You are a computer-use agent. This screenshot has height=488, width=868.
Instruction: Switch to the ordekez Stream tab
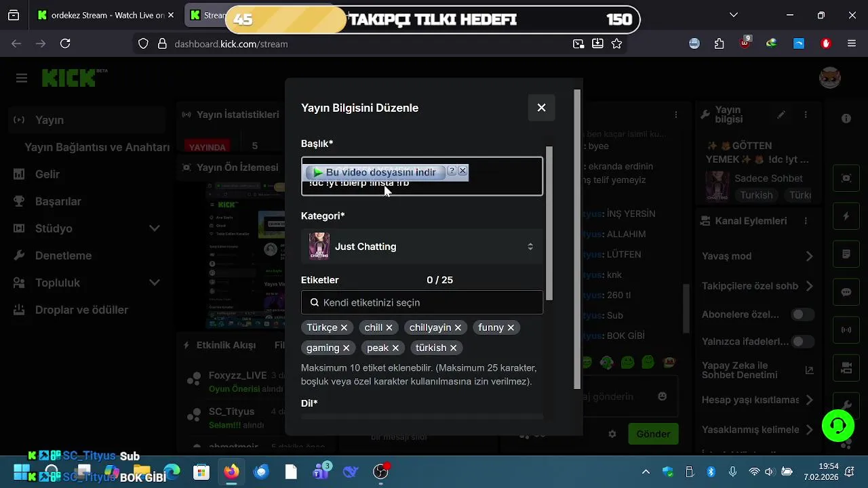pyautogui.click(x=101, y=15)
